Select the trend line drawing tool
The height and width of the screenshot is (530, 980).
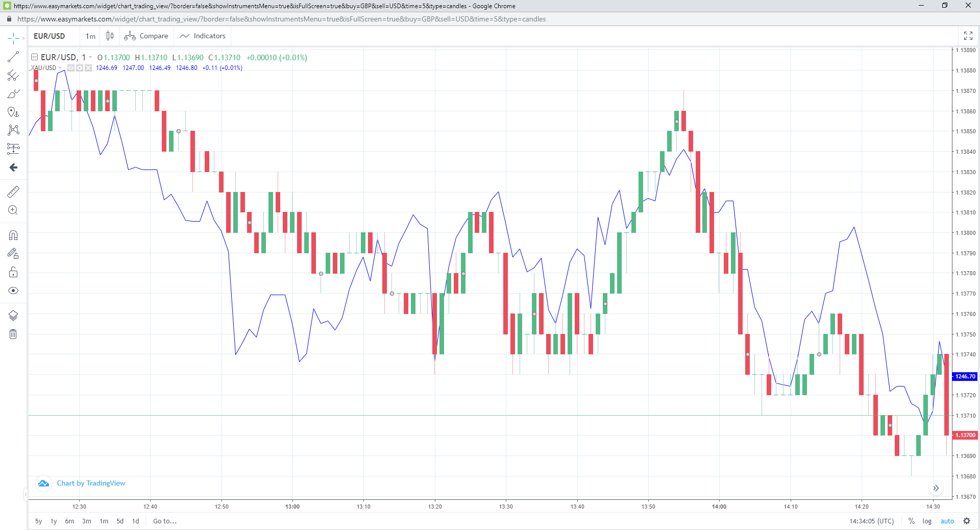[x=13, y=57]
